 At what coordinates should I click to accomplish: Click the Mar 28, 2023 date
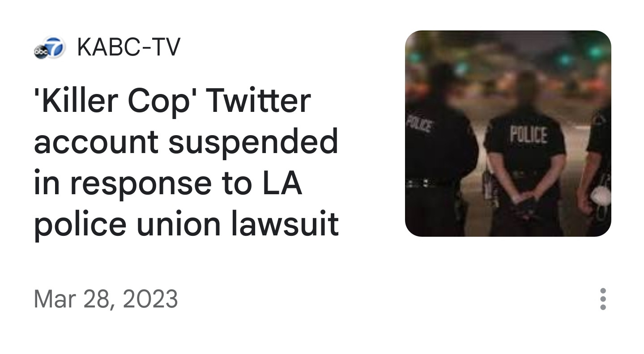pyautogui.click(x=106, y=299)
